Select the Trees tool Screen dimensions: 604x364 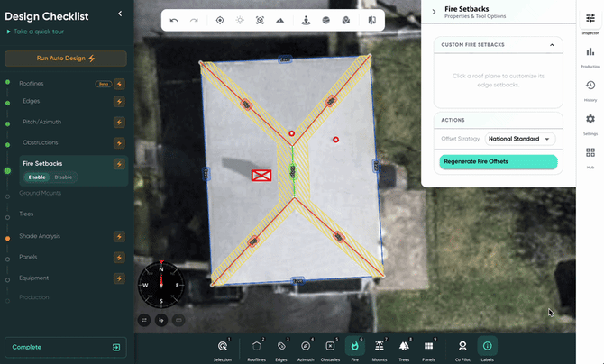point(404,349)
